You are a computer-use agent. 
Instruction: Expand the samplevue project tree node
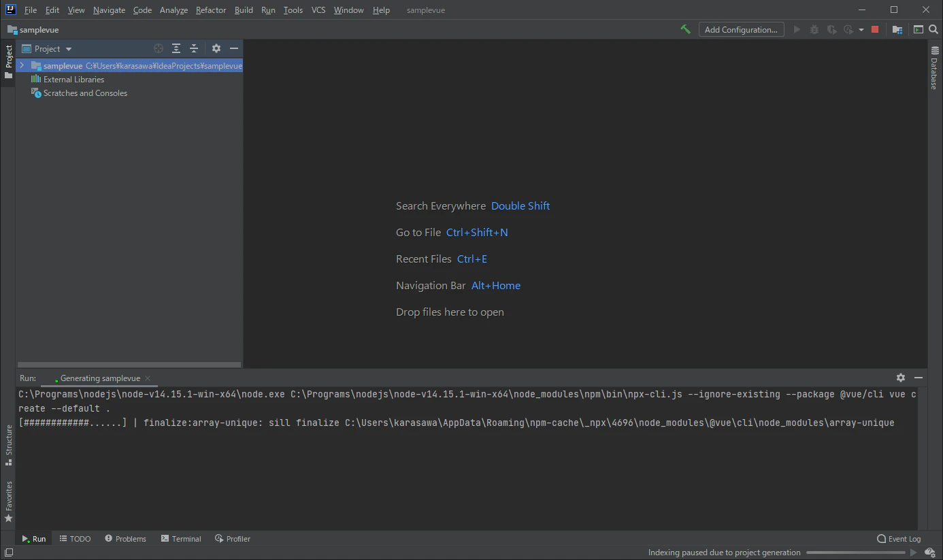(22, 65)
